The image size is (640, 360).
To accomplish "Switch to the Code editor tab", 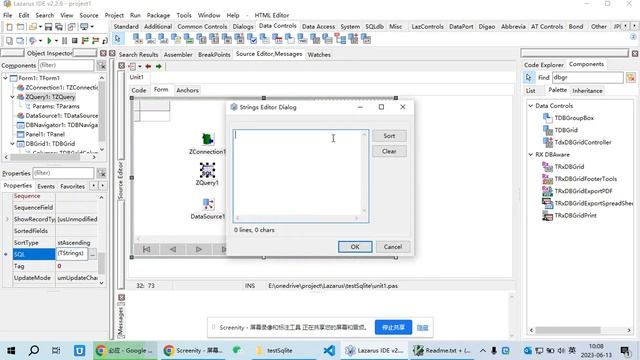I will click(x=139, y=90).
